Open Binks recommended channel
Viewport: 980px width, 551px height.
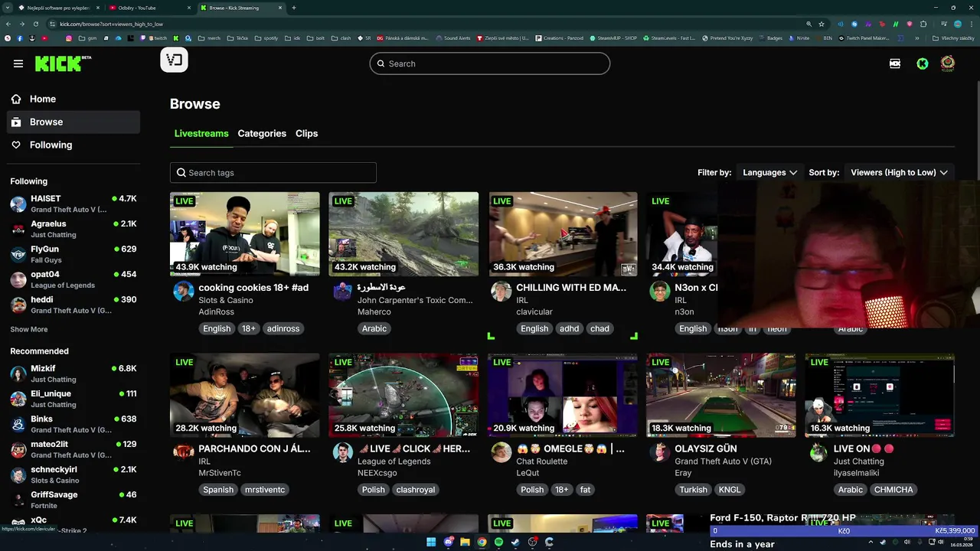(73, 424)
